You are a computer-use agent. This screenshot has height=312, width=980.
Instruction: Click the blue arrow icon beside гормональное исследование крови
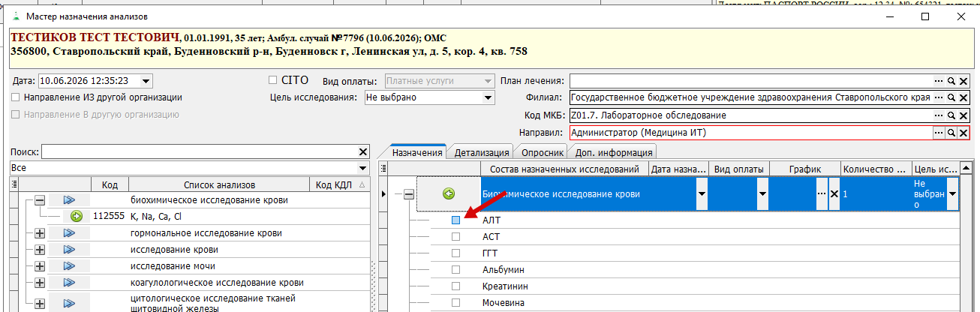(x=71, y=233)
